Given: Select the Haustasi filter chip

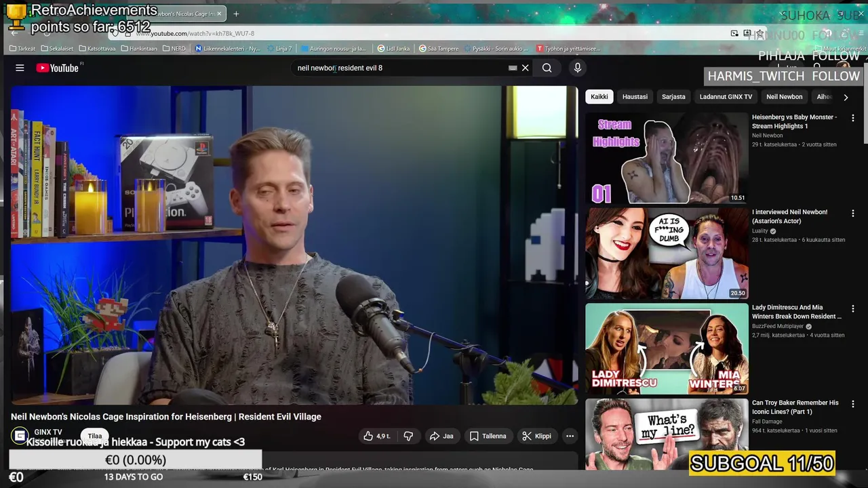Looking at the screenshot, I should click(635, 97).
